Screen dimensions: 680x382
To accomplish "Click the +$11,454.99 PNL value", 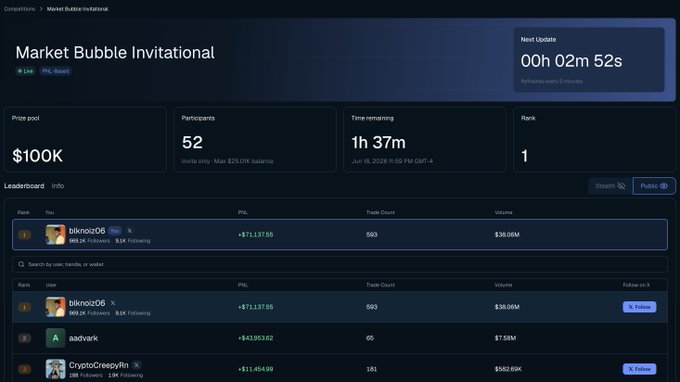I will click(x=255, y=369).
